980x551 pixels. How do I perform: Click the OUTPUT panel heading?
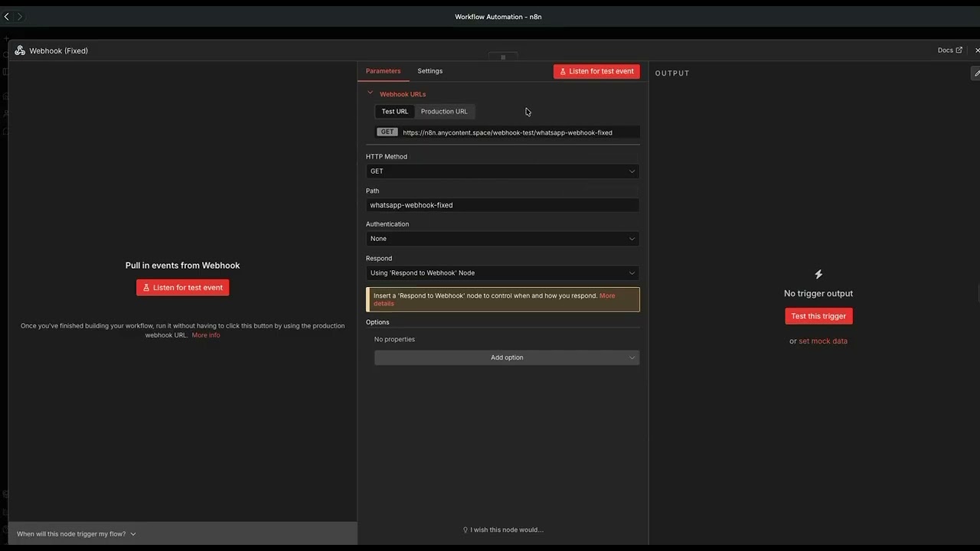click(x=672, y=73)
